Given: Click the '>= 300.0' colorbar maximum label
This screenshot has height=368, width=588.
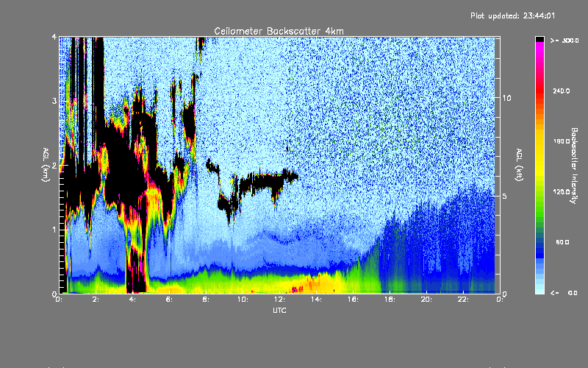Looking at the screenshot, I should click(564, 40).
